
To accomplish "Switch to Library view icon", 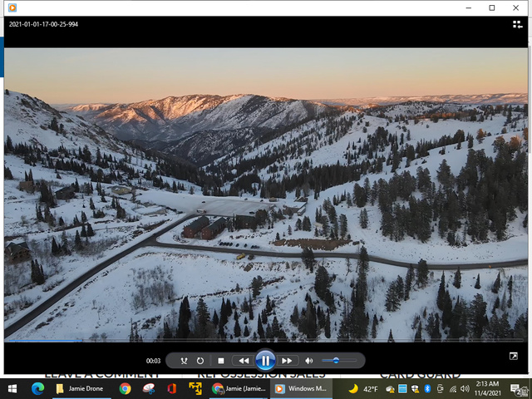I will coord(518,24).
